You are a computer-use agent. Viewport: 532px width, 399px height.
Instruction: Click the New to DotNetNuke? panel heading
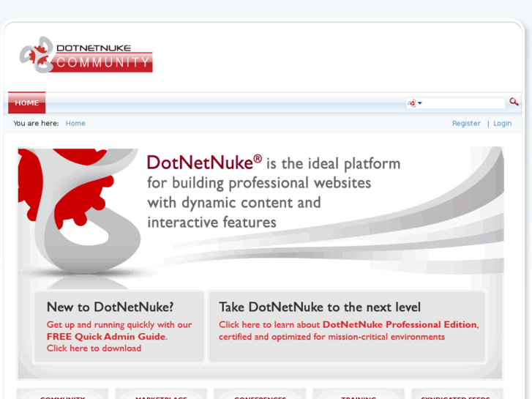click(x=110, y=307)
